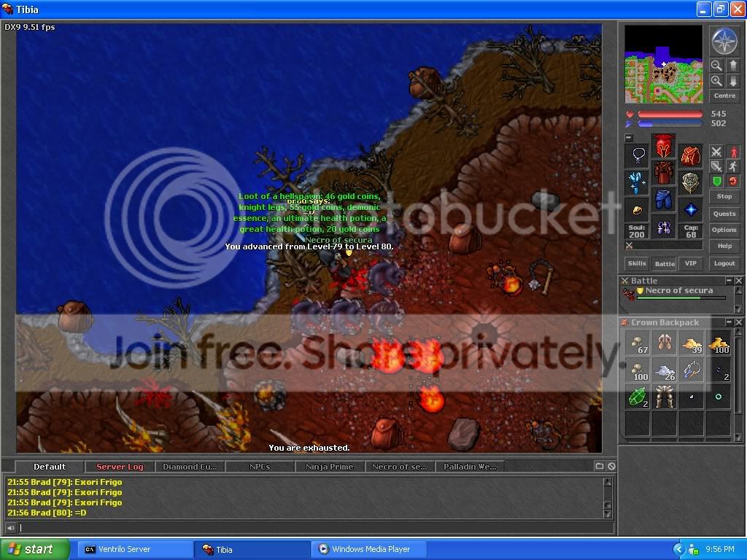
Task: Click the chat message input field
Action: tap(315, 528)
